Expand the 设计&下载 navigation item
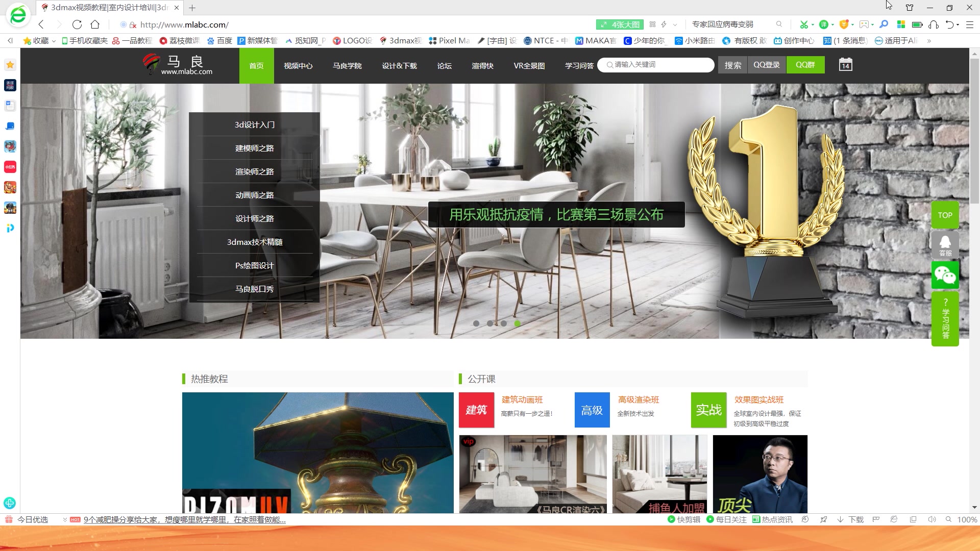 tap(400, 65)
